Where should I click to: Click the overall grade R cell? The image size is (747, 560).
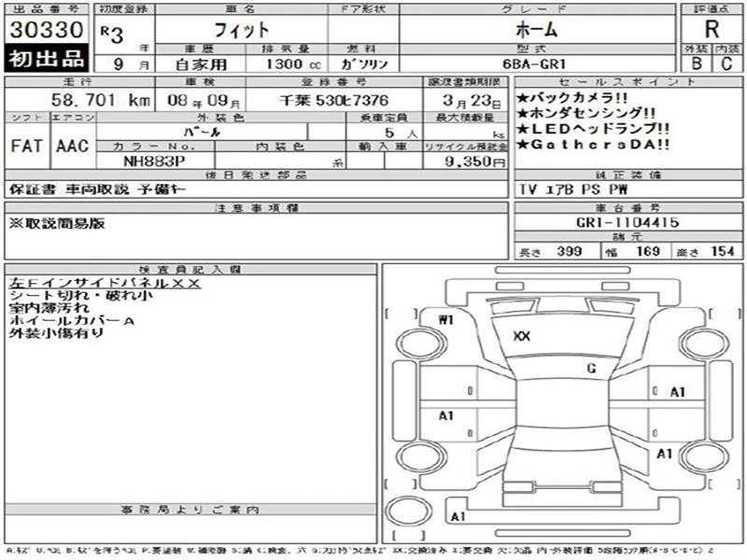tap(712, 29)
